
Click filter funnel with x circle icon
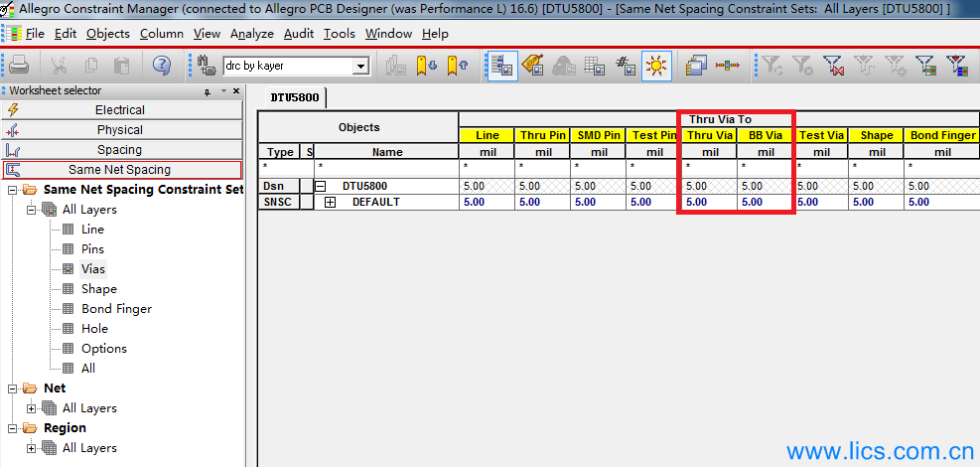(x=802, y=65)
